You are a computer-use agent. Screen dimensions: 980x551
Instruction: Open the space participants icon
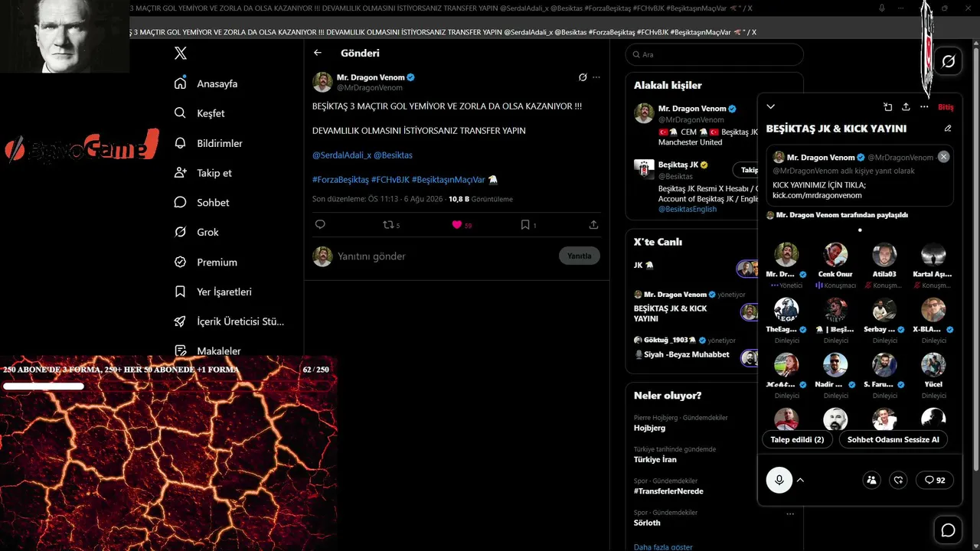[x=871, y=480]
